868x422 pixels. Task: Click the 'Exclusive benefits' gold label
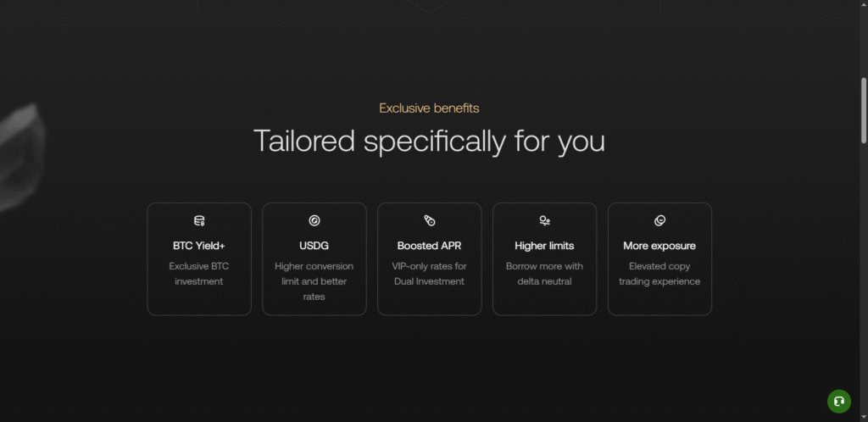pos(429,108)
